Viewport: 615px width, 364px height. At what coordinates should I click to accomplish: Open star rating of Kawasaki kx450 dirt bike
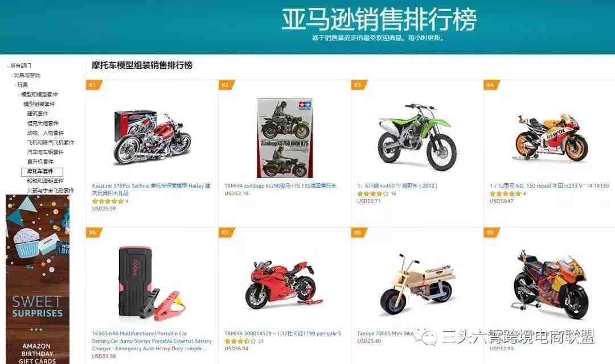[x=372, y=193]
